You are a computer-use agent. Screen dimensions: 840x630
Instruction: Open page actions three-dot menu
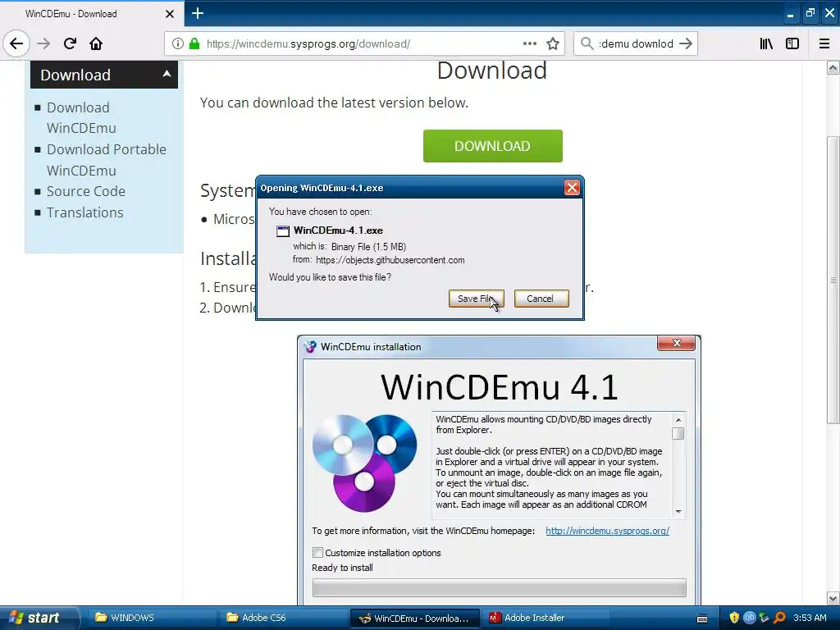[530, 43]
